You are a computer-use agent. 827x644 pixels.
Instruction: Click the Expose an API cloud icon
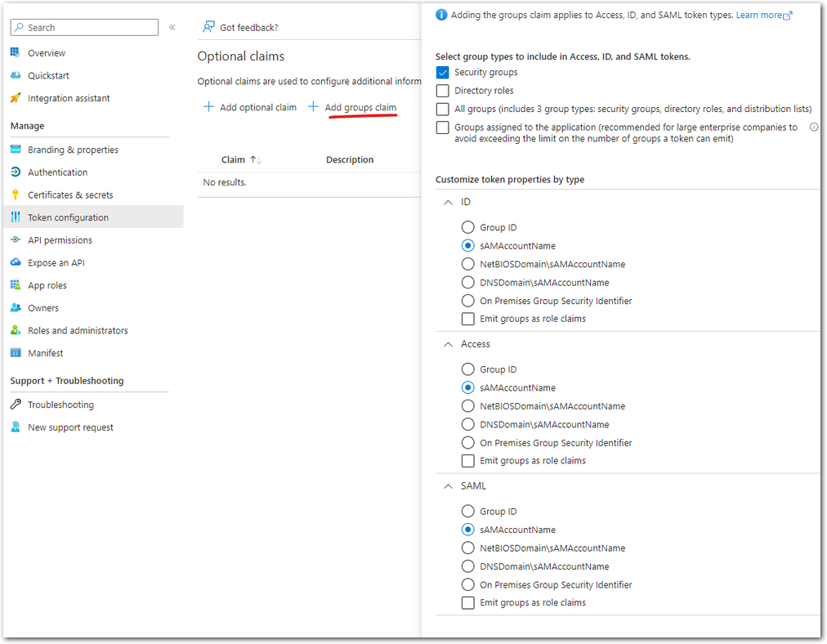click(16, 263)
